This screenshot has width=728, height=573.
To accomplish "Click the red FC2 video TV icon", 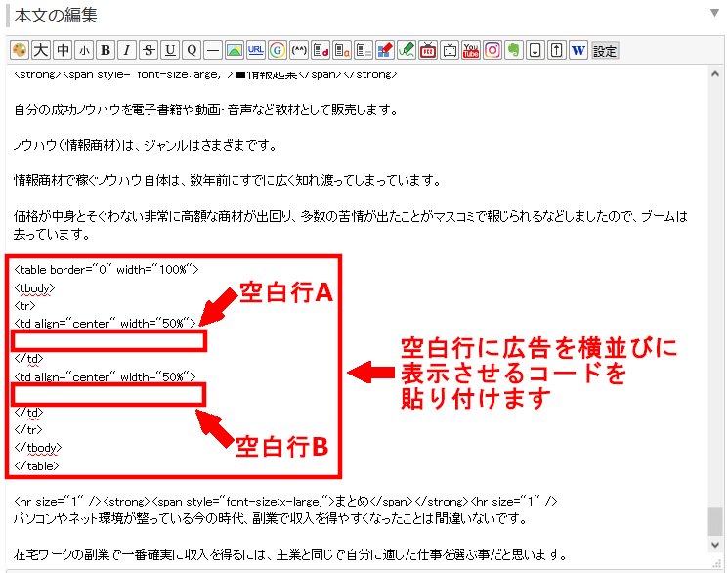I will coord(428,50).
